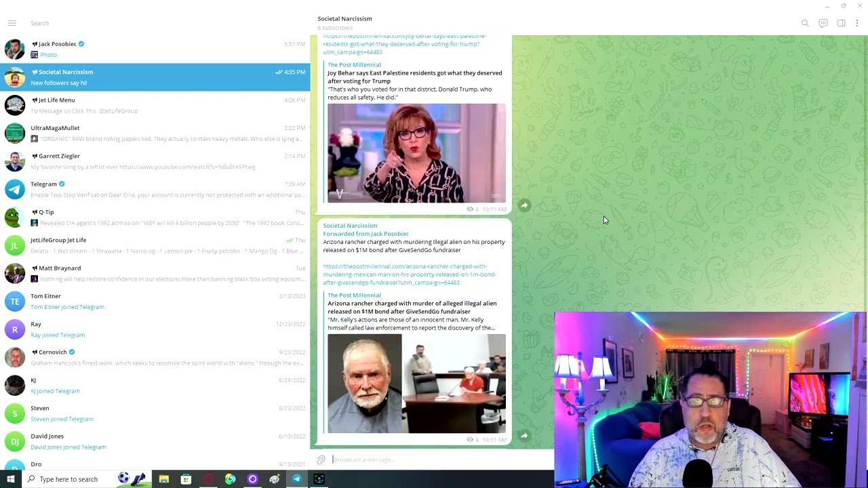Open the rancher mugshot photo

pos(365,384)
